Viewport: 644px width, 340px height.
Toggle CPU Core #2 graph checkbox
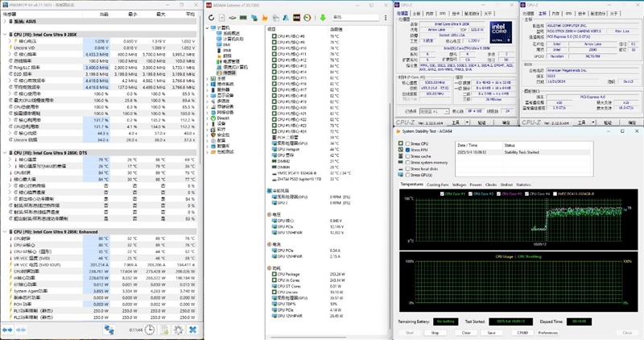click(470, 193)
